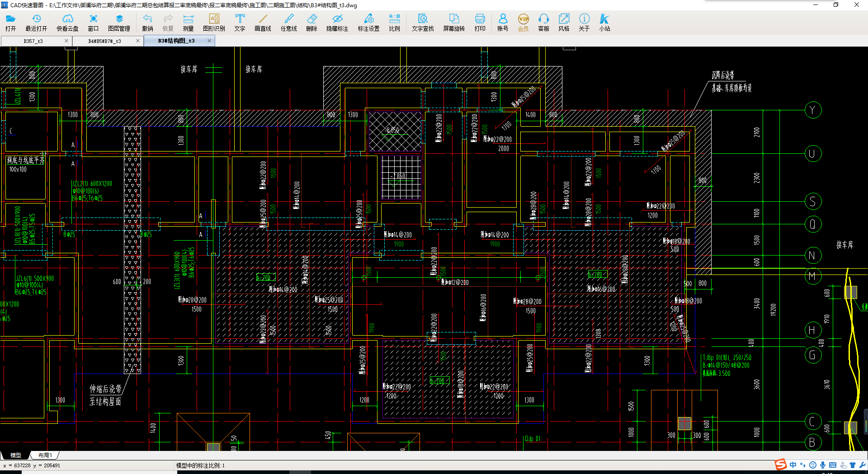Open the IME soft keyboard icon
Viewport: 868px width, 474px height.
(833, 465)
